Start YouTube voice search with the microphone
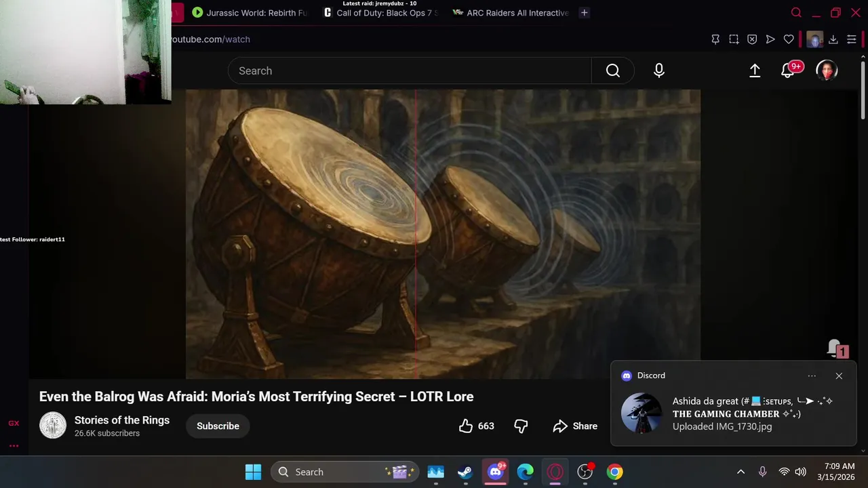868x488 pixels. (659, 70)
